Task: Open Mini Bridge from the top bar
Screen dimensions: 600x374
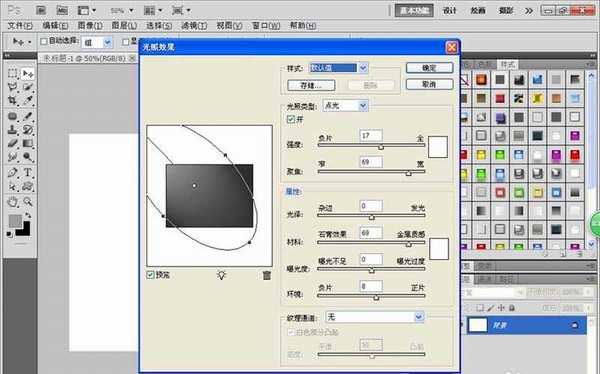Action: (62, 10)
